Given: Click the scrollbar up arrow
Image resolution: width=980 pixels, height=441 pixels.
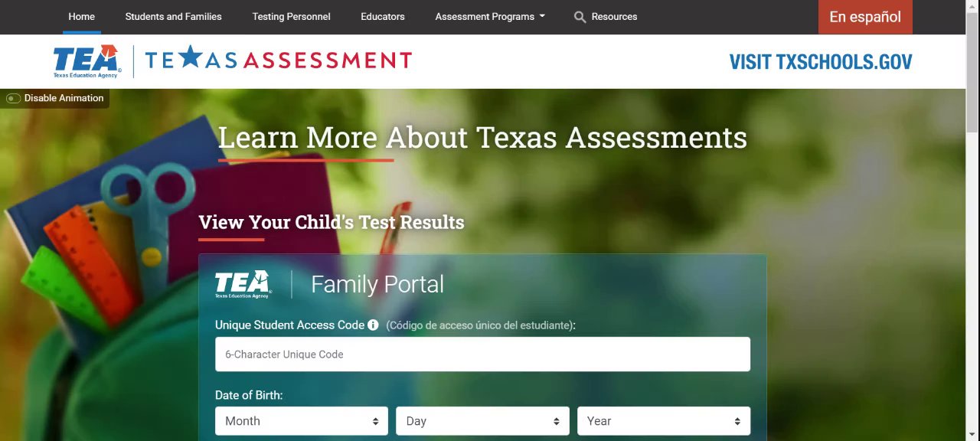Looking at the screenshot, I should [972, 5].
